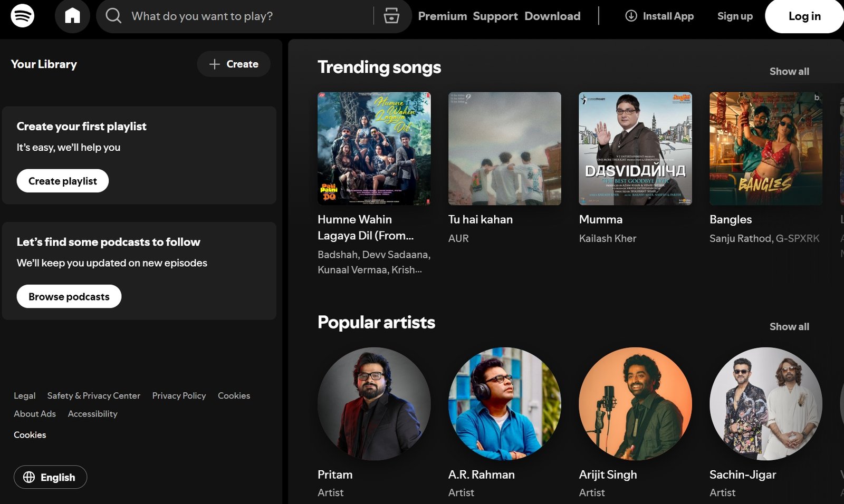
Task: Click the standalone Cookies link above English
Action: point(30,435)
